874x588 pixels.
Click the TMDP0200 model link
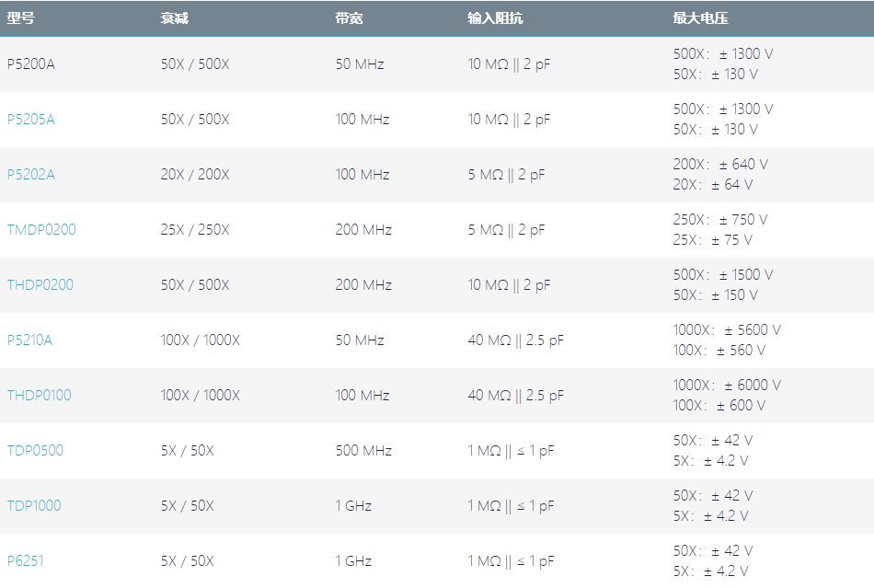41,230
